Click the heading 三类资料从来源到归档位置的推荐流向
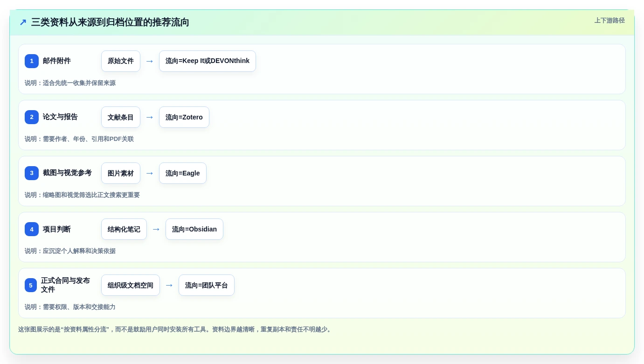 coord(110,22)
